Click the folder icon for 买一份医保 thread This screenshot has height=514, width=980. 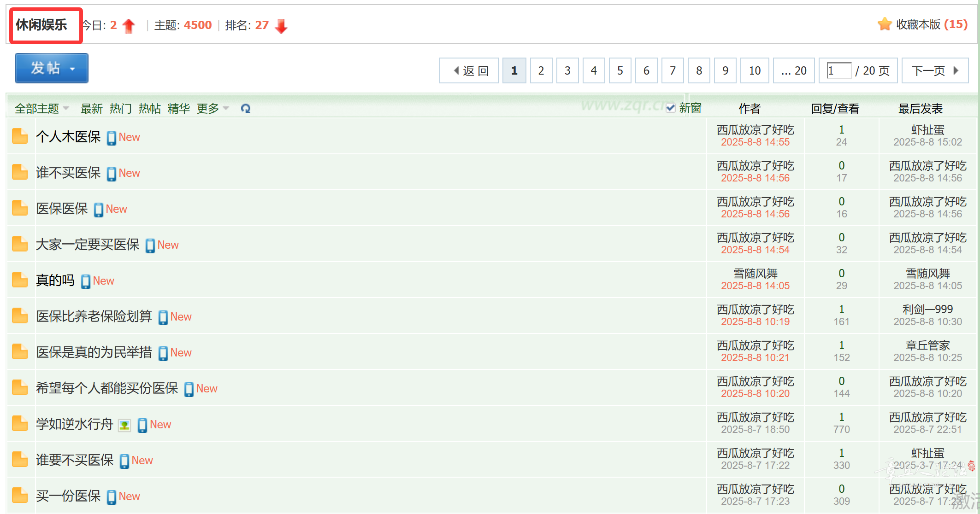tap(20, 496)
